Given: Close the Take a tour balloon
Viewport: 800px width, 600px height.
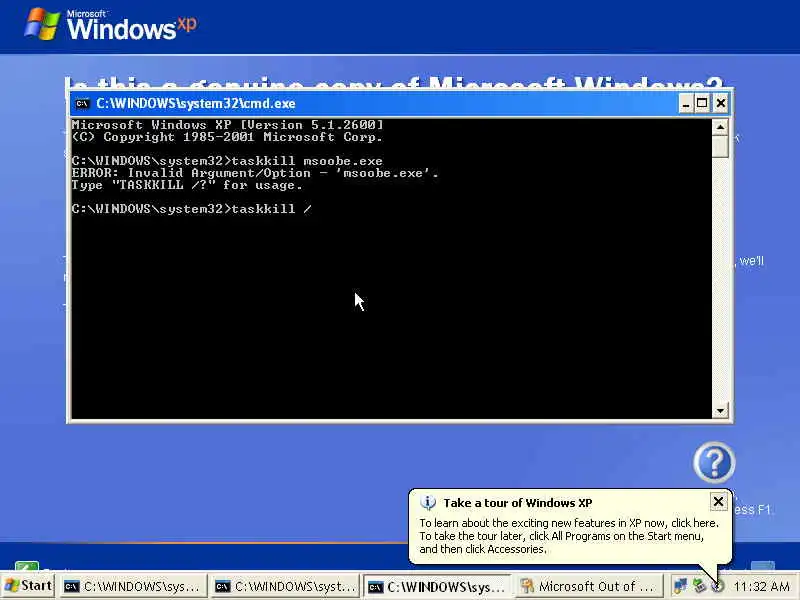Looking at the screenshot, I should click(x=718, y=502).
